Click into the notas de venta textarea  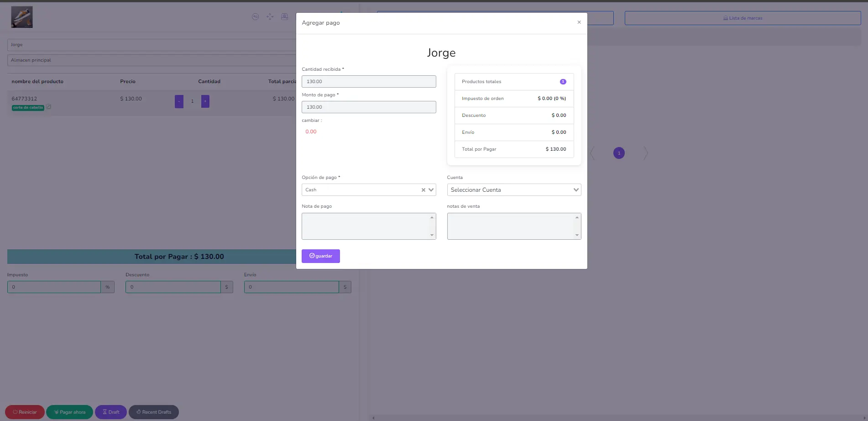coord(511,226)
